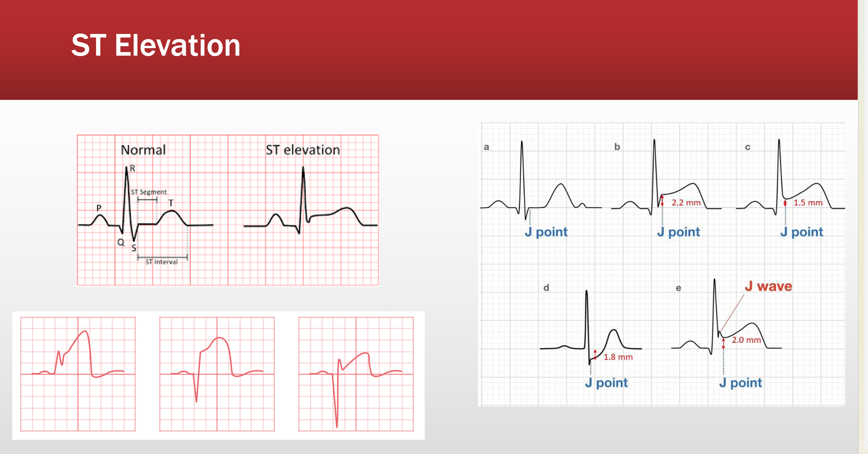Click the 'ST elevation' label in ECG diagram
The width and height of the screenshot is (868, 454).
click(x=303, y=150)
